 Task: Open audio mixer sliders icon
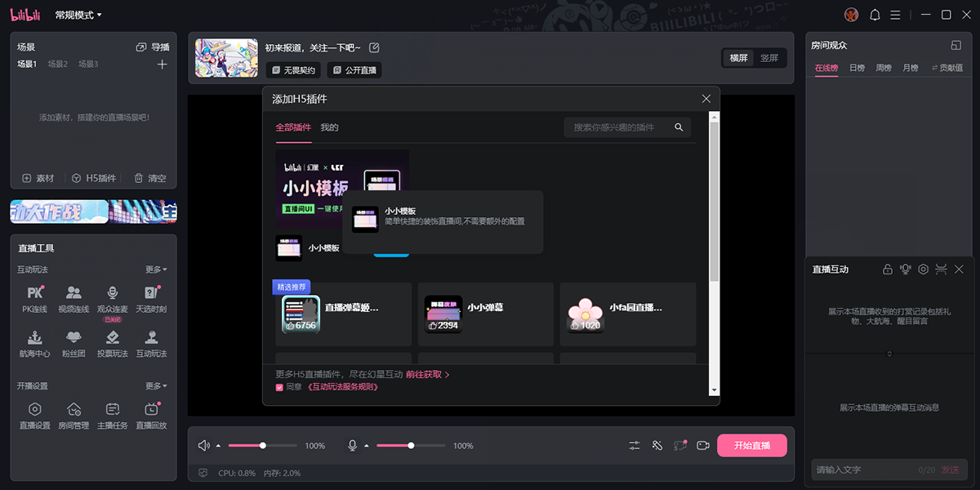pos(635,445)
